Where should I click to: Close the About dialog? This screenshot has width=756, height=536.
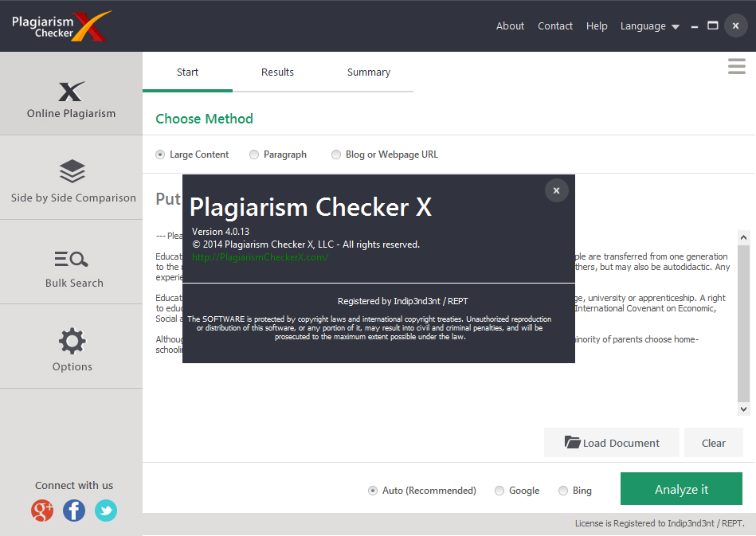tap(556, 190)
